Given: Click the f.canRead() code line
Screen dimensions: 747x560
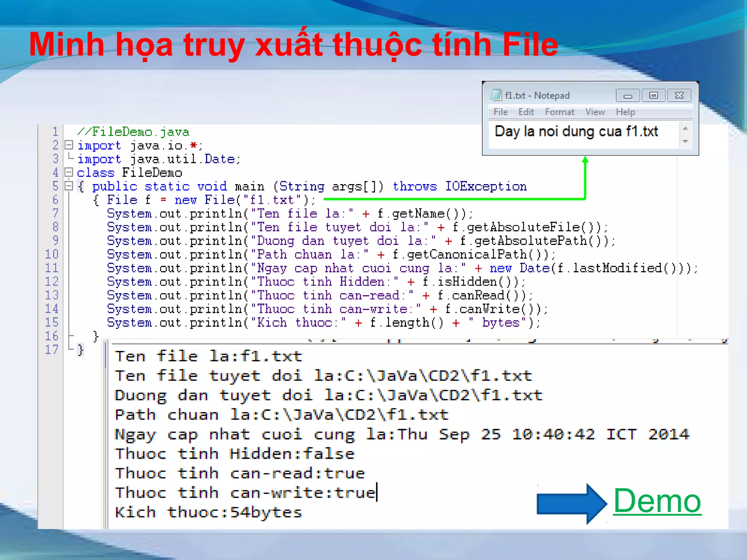Looking at the screenshot, I should (x=320, y=295).
